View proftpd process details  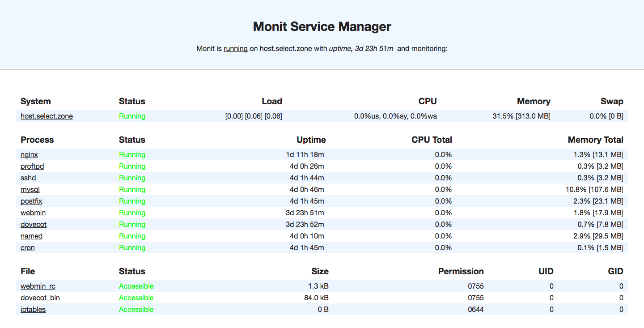(x=32, y=166)
